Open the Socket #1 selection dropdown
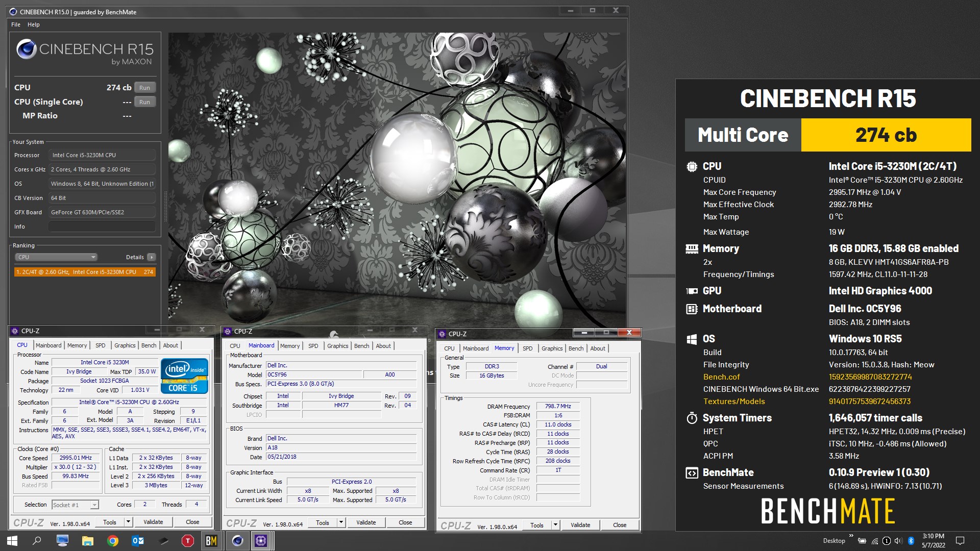The width and height of the screenshot is (980, 551). (75, 505)
